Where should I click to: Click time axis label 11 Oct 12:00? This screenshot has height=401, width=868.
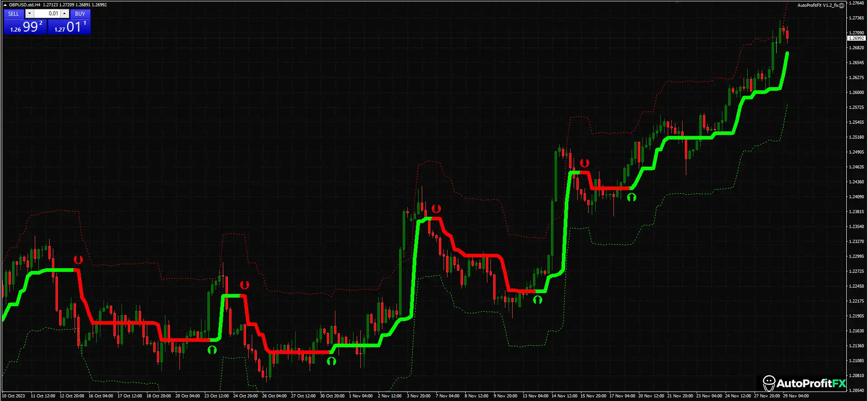tap(43, 396)
